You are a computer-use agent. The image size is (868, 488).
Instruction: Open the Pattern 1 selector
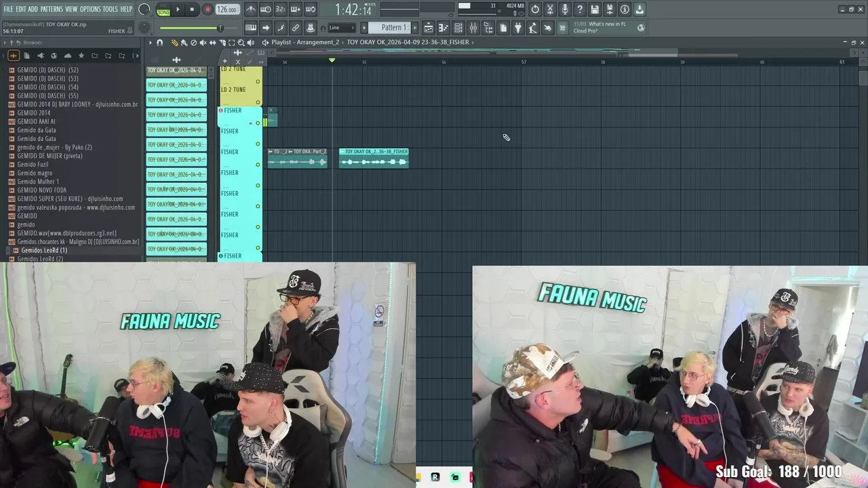point(389,28)
